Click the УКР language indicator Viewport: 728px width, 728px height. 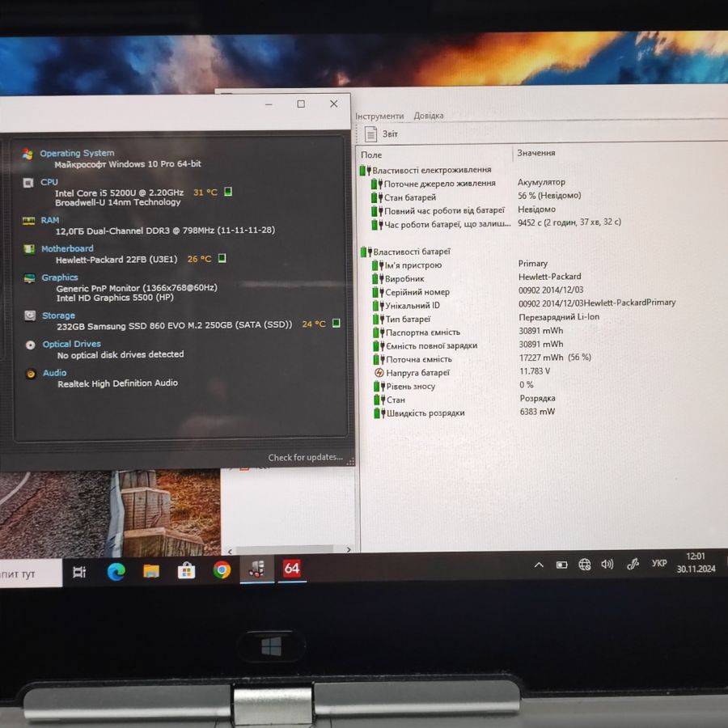[659, 564]
